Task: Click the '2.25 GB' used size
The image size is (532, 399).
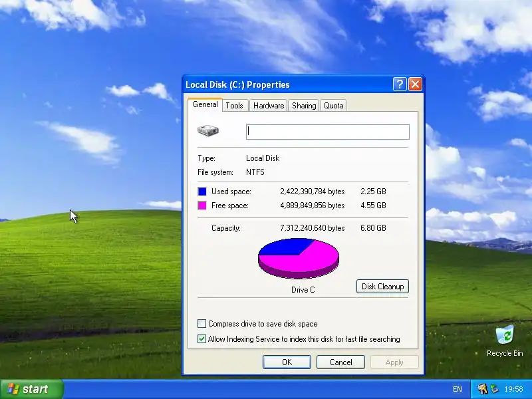Action: click(x=373, y=192)
